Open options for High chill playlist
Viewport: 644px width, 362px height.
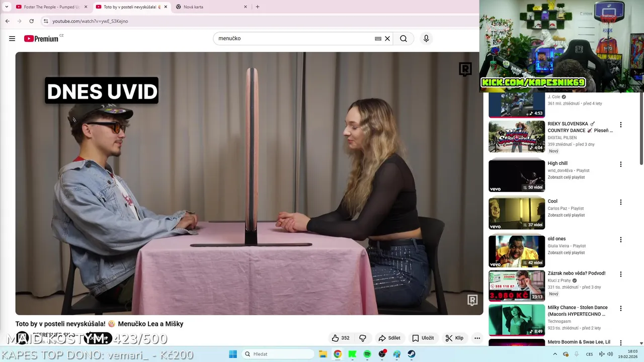[620, 164]
